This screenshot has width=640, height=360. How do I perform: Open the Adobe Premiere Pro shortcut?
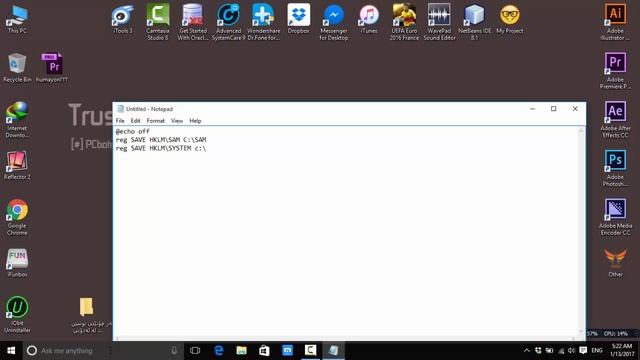click(615, 71)
